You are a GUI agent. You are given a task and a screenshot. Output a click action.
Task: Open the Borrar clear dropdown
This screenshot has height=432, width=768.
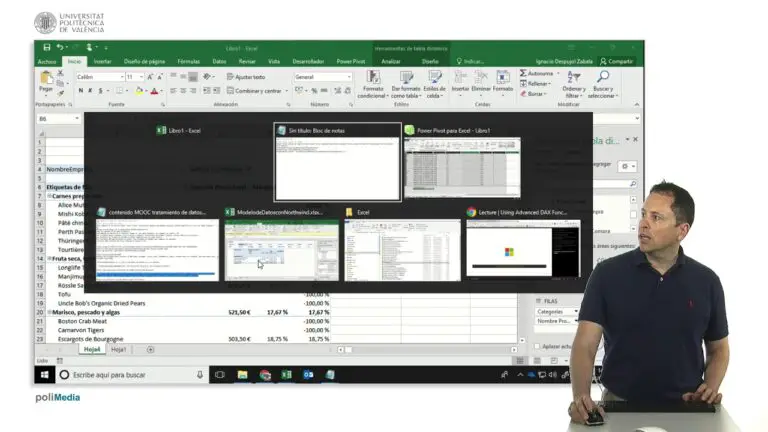533,94
